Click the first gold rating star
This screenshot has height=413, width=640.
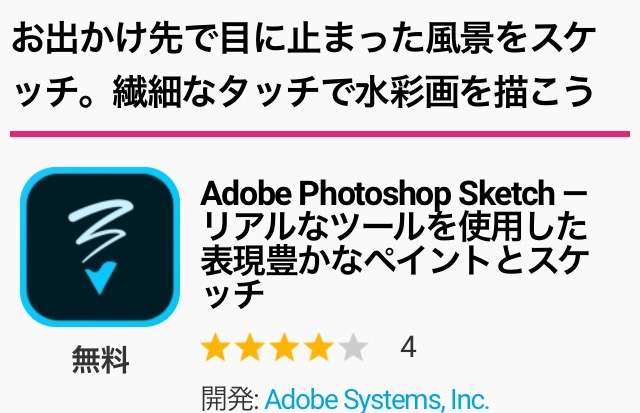point(216,347)
